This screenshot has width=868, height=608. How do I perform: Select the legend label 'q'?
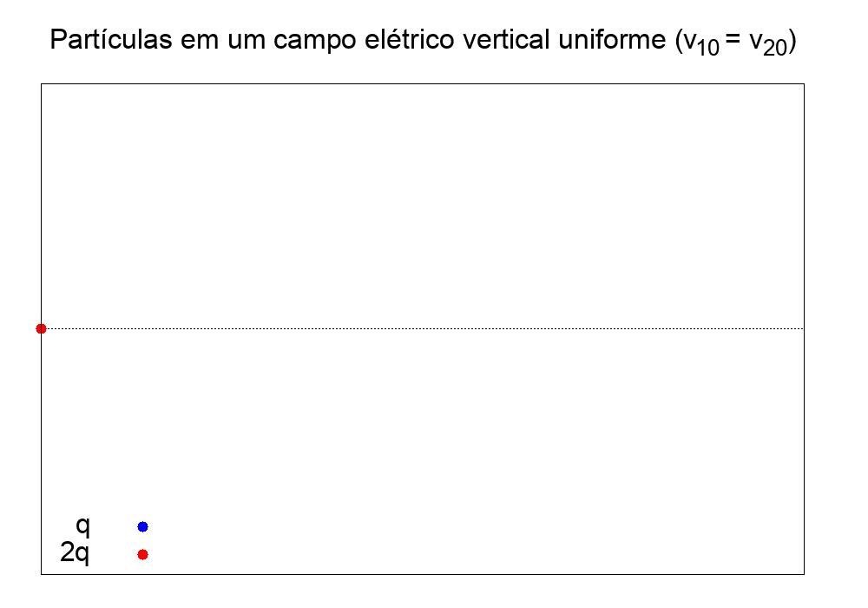coord(83,526)
